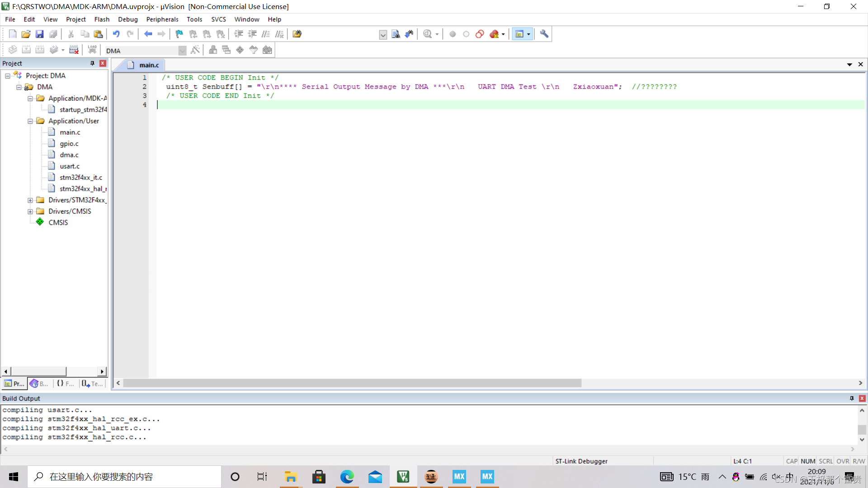Open the Pack Installer icon

[x=267, y=50]
